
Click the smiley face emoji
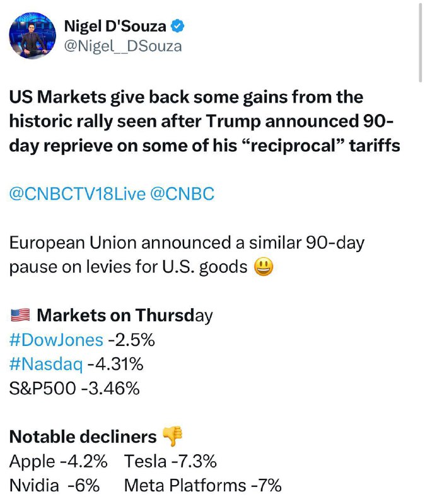(264, 267)
